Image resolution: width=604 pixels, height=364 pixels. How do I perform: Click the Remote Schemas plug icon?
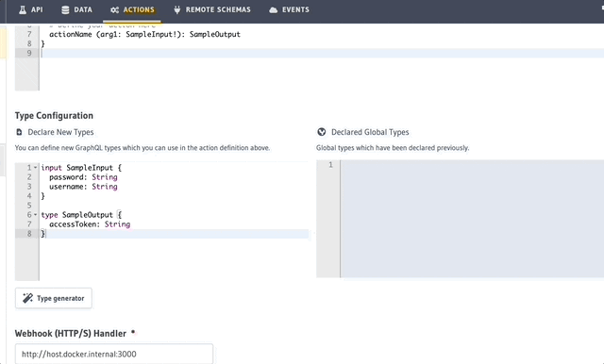(176, 10)
